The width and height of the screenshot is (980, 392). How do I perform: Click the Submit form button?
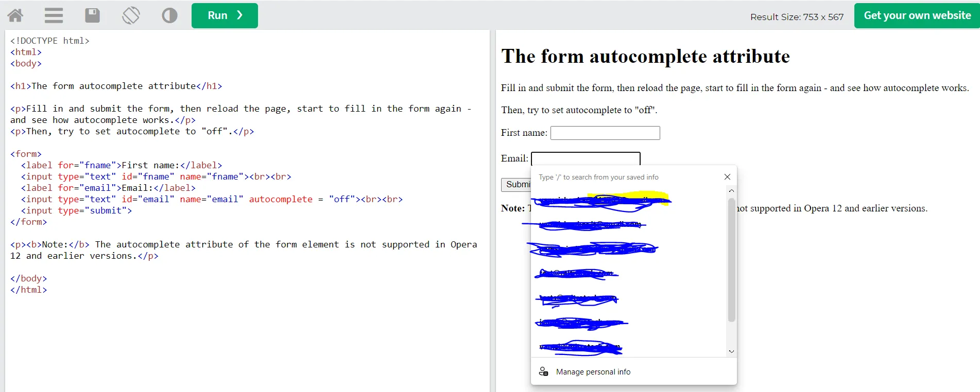(516, 185)
